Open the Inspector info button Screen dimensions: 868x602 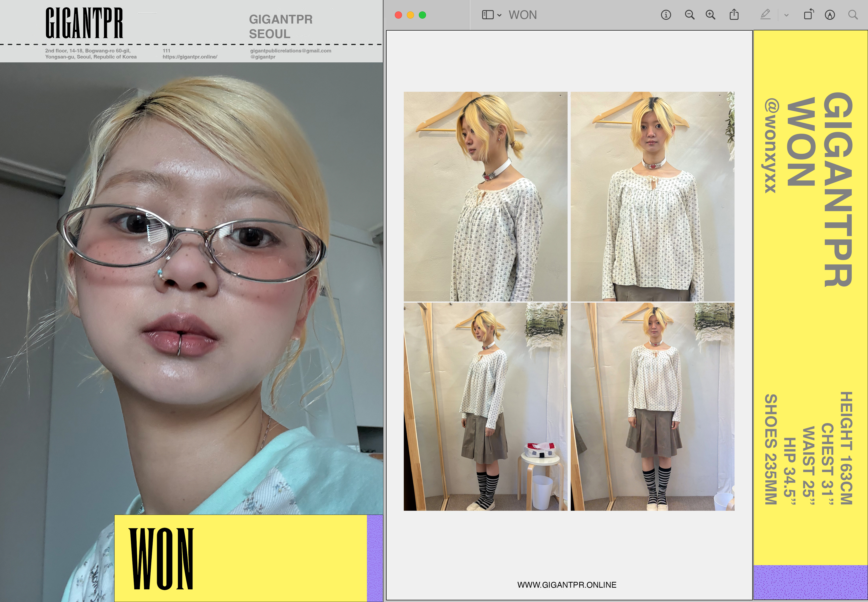(666, 15)
